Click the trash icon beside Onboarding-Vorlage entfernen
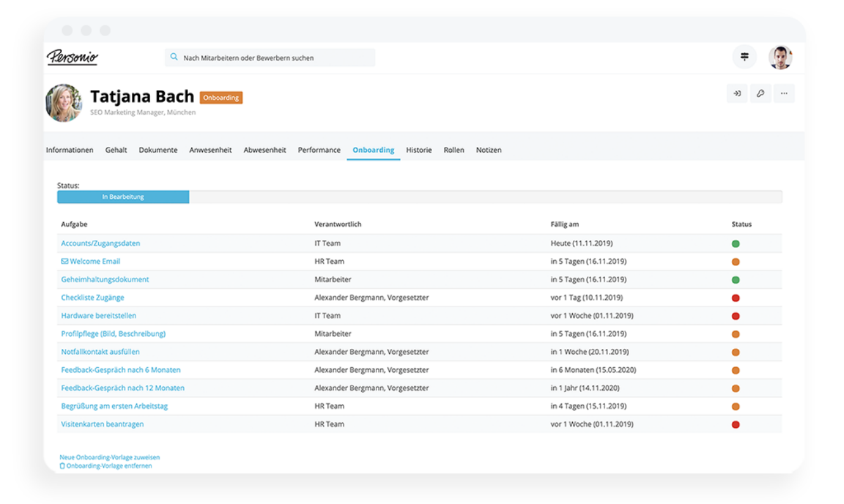This screenshot has width=844, height=504. click(x=62, y=466)
